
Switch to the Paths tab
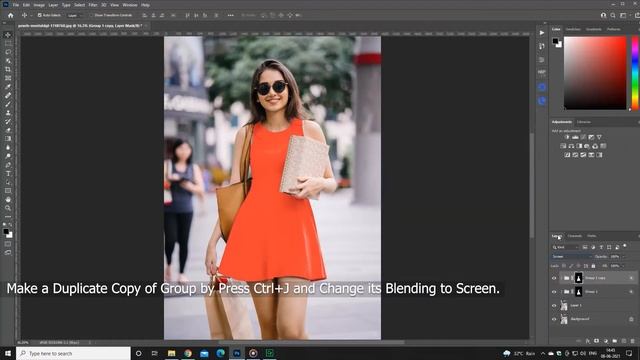tap(592, 236)
